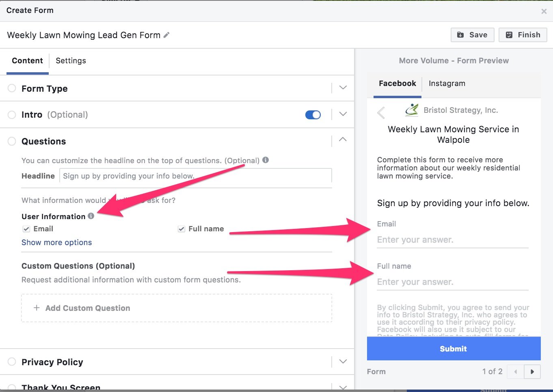The width and height of the screenshot is (553, 392).
Task: Close the Create Form dialog
Action: click(x=544, y=11)
